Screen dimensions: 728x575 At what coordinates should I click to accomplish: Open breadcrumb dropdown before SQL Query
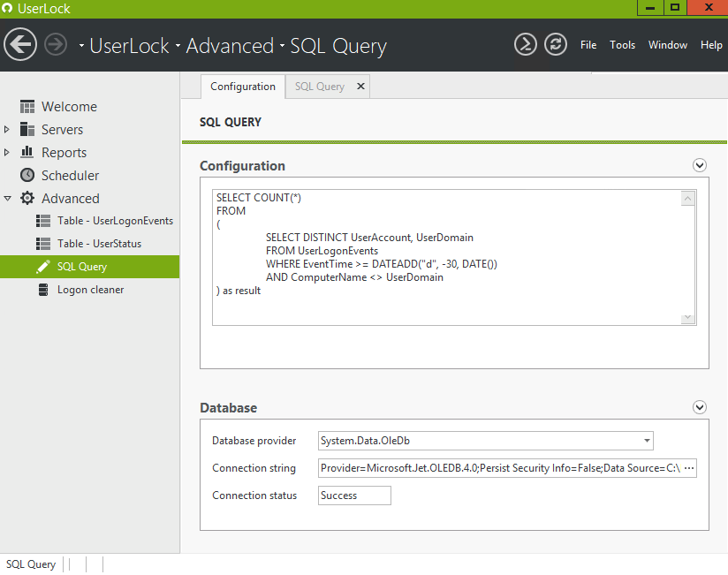pyautogui.click(x=282, y=45)
